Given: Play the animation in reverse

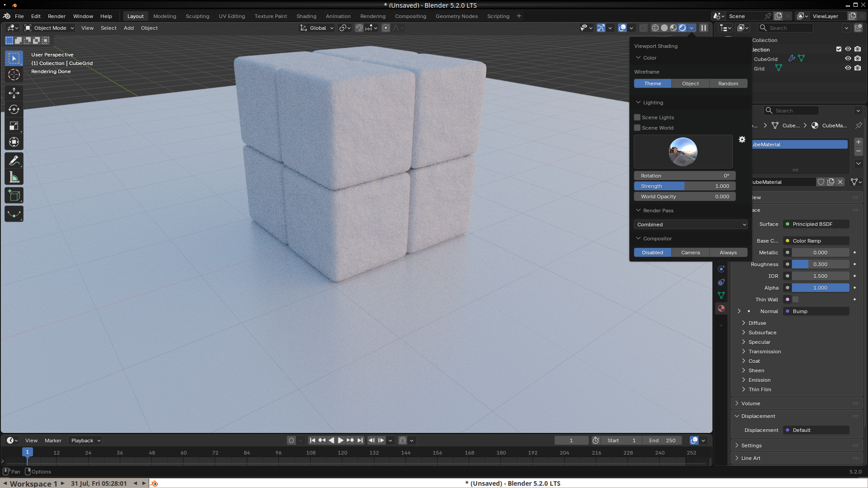Looking at the screenshot, I should click(x=331, y=441).
